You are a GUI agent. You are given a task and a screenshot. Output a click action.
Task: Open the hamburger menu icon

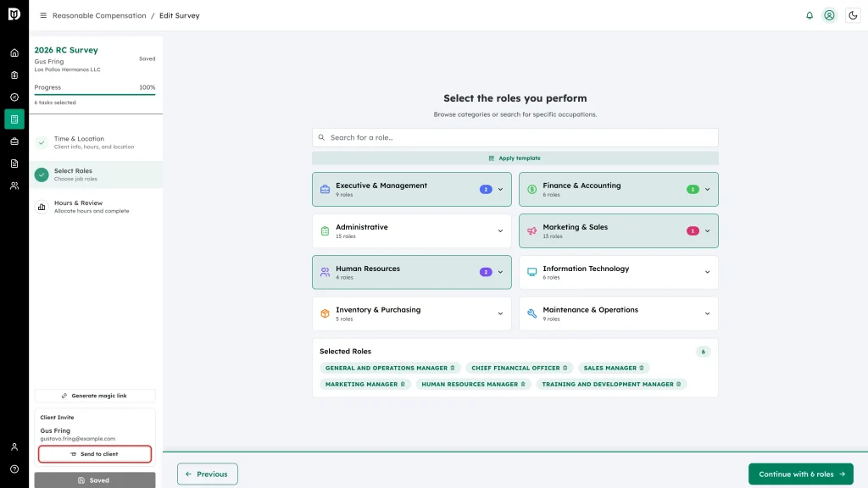point(43,15)
